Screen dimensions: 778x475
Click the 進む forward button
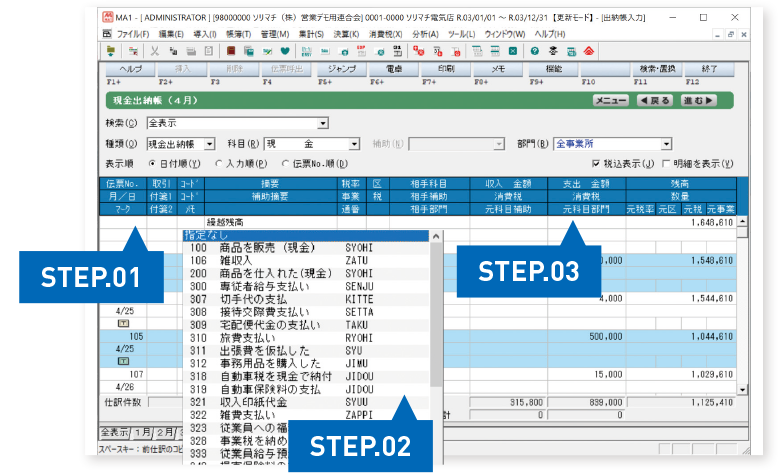[x=698, y=101]
